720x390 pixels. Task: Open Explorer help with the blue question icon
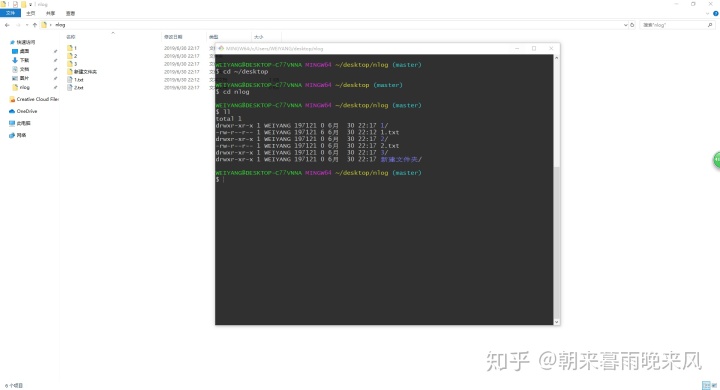(x=715, y=13)
